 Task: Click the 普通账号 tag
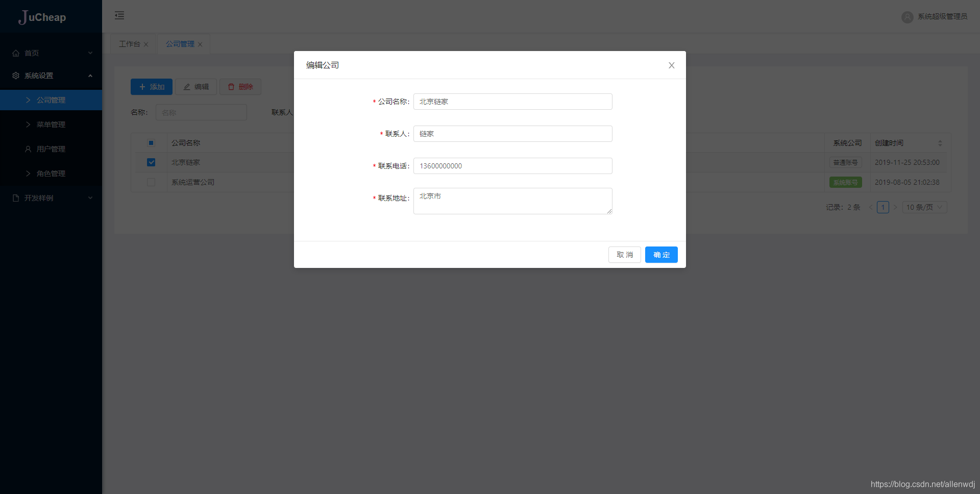click(x=845, y=162)
